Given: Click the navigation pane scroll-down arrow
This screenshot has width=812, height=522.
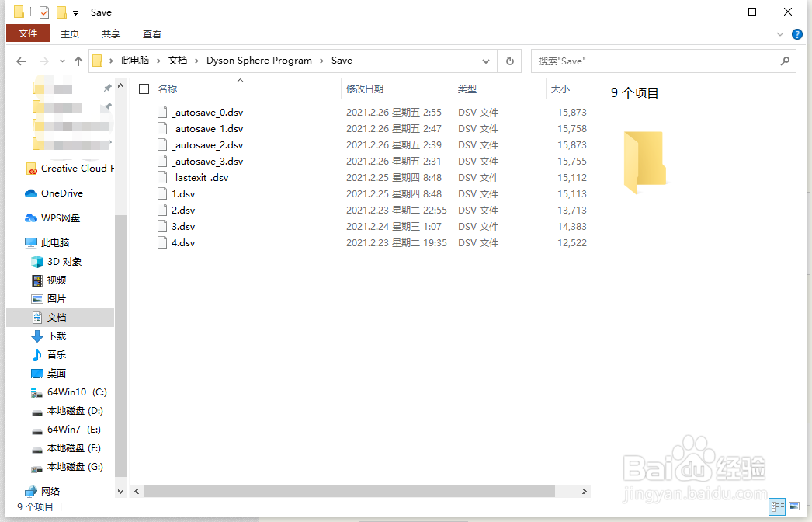Looking at the screenshot, I should click(x=120, y=492).
